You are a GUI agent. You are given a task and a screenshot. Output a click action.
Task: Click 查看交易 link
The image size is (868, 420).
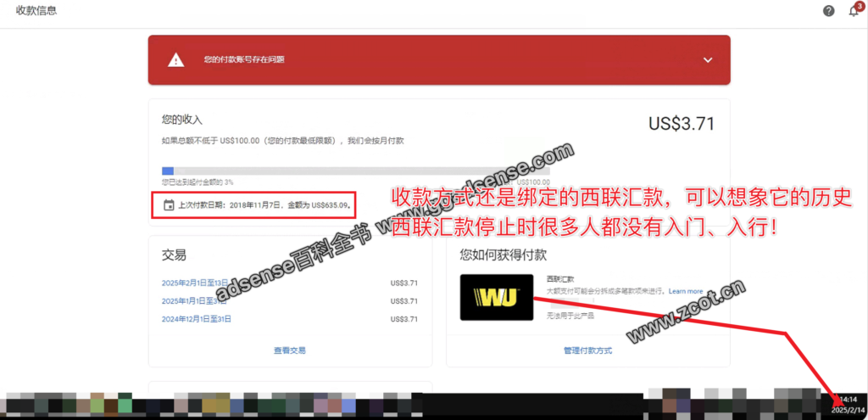tap(290, 350)
